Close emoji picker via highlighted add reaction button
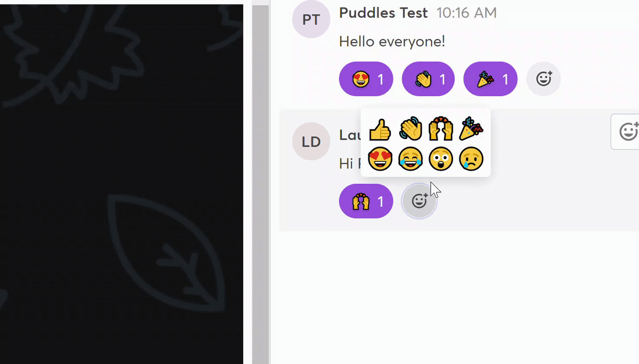 point(419,201)
